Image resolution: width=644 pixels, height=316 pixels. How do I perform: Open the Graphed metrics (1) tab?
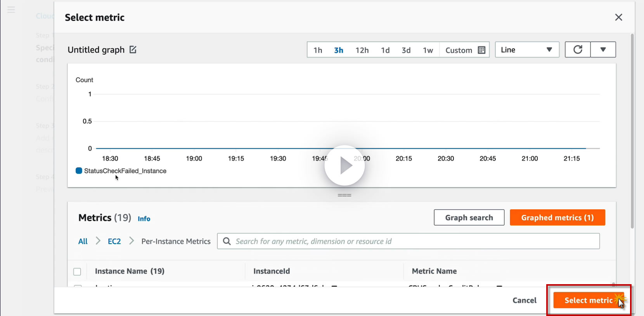coord(557,218)
